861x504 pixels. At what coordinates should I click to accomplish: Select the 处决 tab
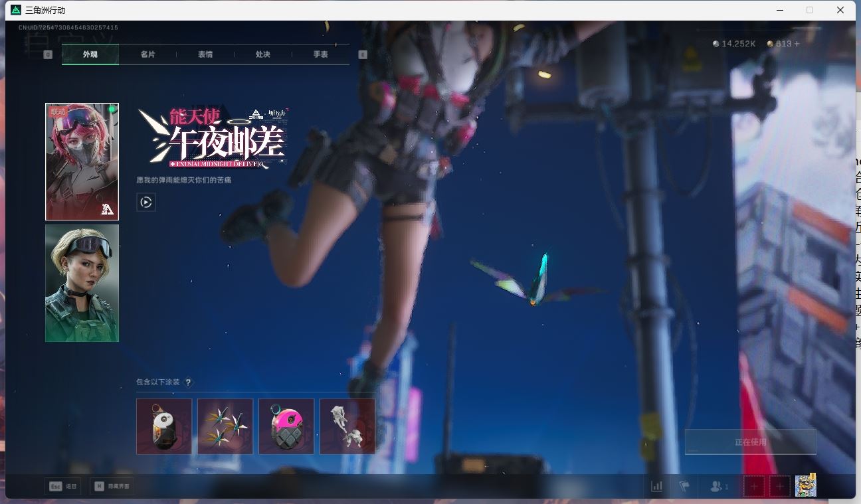point(263,54)
